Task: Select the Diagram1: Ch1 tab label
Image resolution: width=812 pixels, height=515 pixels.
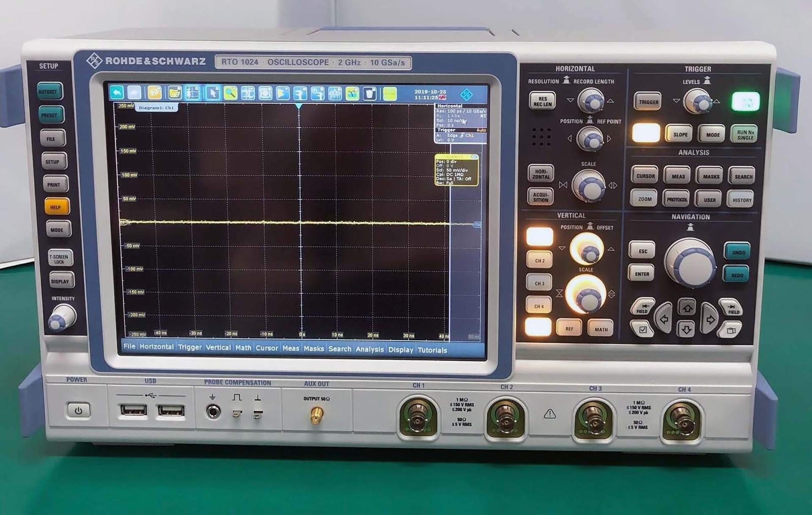Action: tap(156, 108)
